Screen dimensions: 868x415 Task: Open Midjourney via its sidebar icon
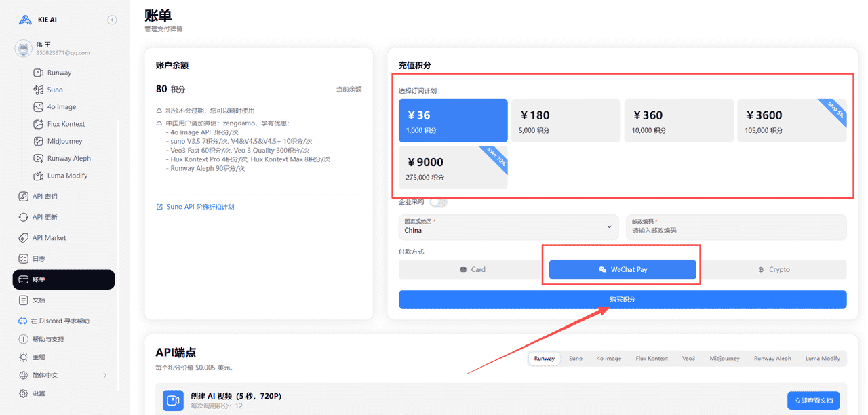(x=39, y=141)
